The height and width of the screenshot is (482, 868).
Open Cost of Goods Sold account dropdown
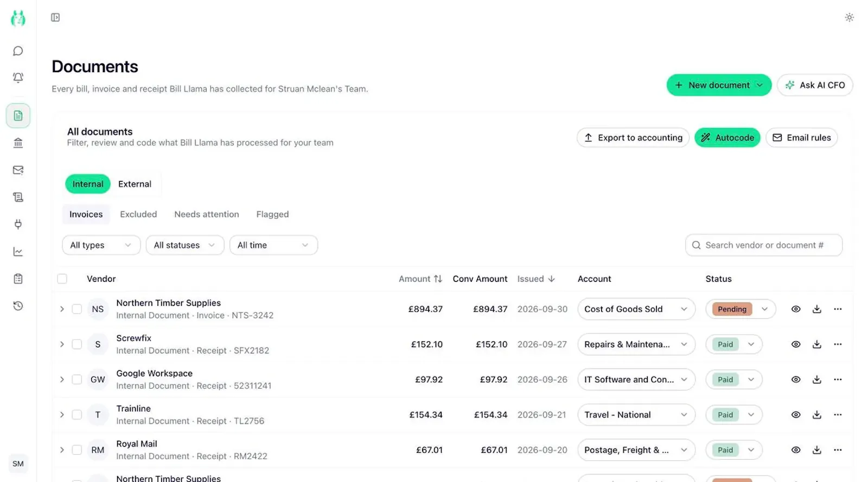[x=636, y=309]
